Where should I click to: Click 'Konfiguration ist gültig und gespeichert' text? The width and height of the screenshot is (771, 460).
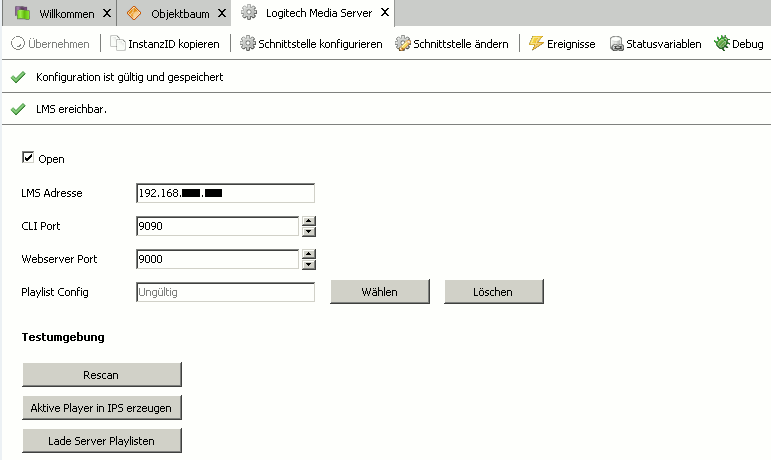point(129,77)
